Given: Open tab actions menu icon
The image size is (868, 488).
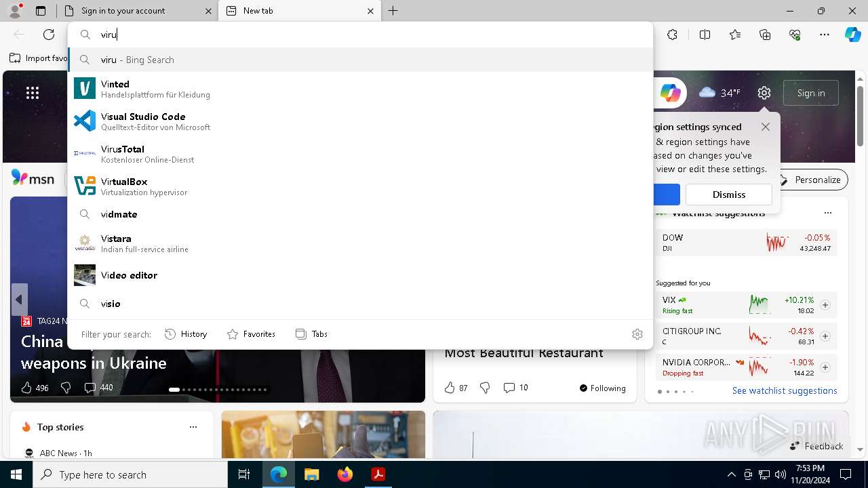Looking at the screenshot, I should coord(41,11).
